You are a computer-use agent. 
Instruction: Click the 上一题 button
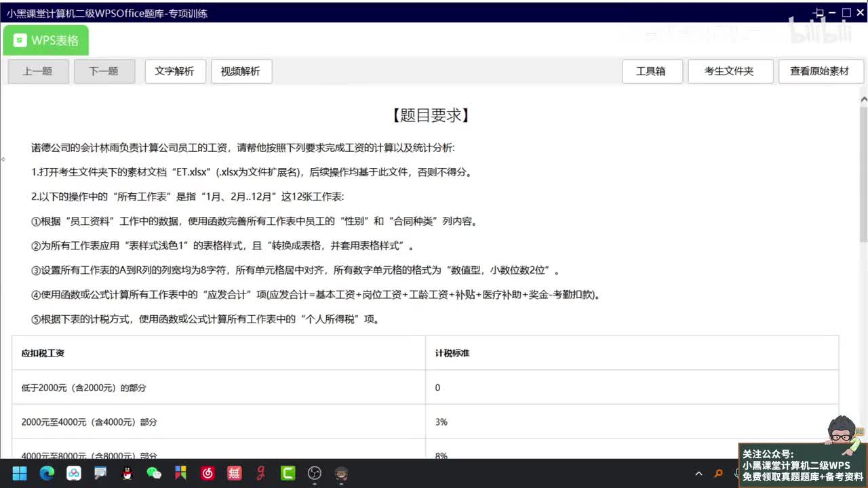point(38,71)
